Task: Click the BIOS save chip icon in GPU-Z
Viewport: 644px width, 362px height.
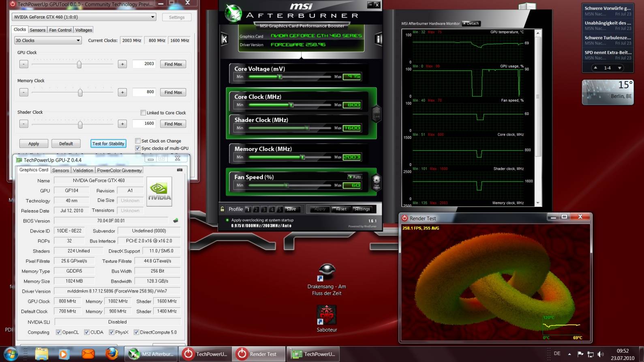Action: 175,221
